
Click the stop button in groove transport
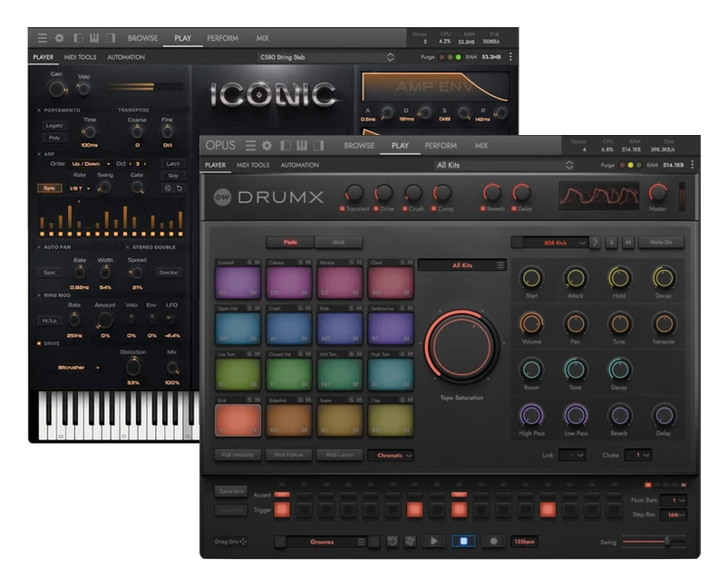(x=463, y=541)
